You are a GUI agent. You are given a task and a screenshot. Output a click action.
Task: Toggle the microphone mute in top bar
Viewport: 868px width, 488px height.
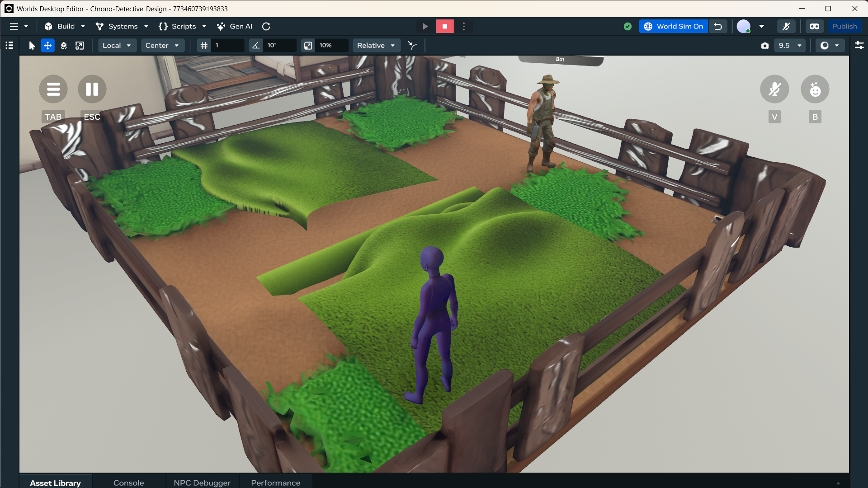[x=786, y=27]
